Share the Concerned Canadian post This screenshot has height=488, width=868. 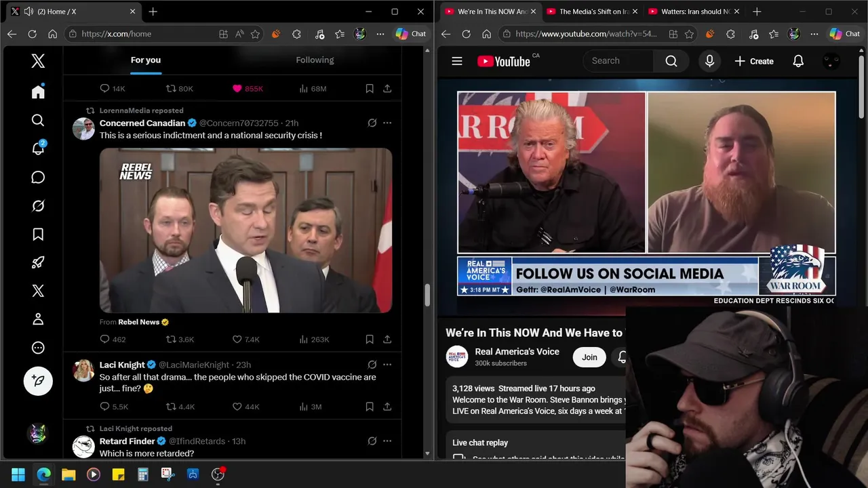pos(387,340)
